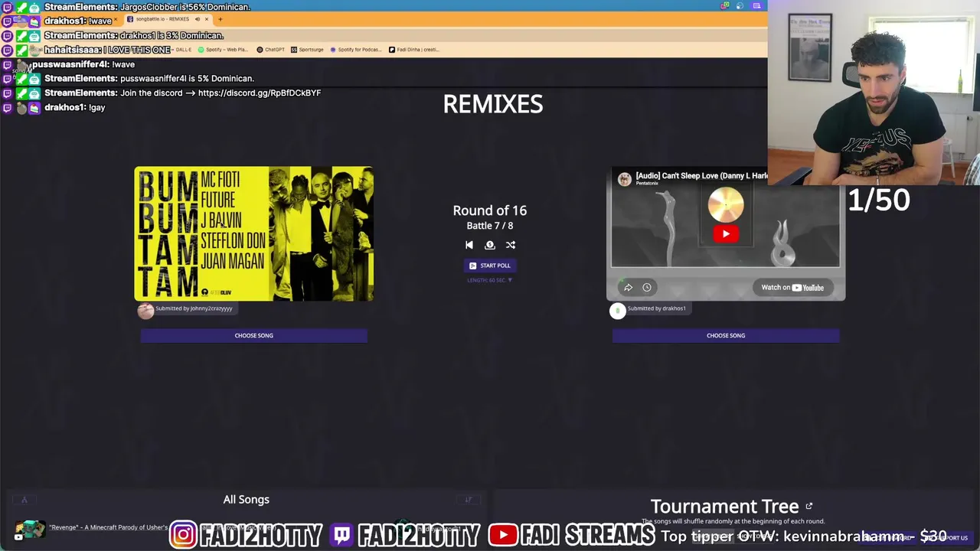Open the Fadi Dinha bookmark
Viewport: 980px width, 551px height.
[413, 50]
